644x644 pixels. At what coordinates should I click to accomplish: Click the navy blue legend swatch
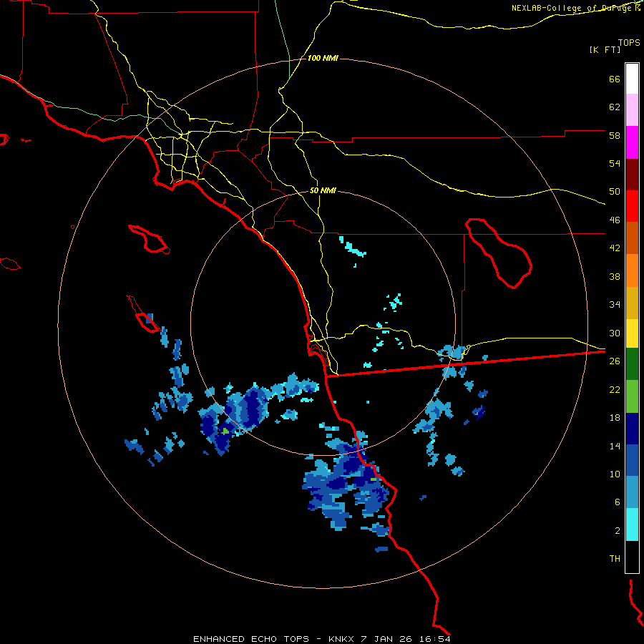point(632,429)
